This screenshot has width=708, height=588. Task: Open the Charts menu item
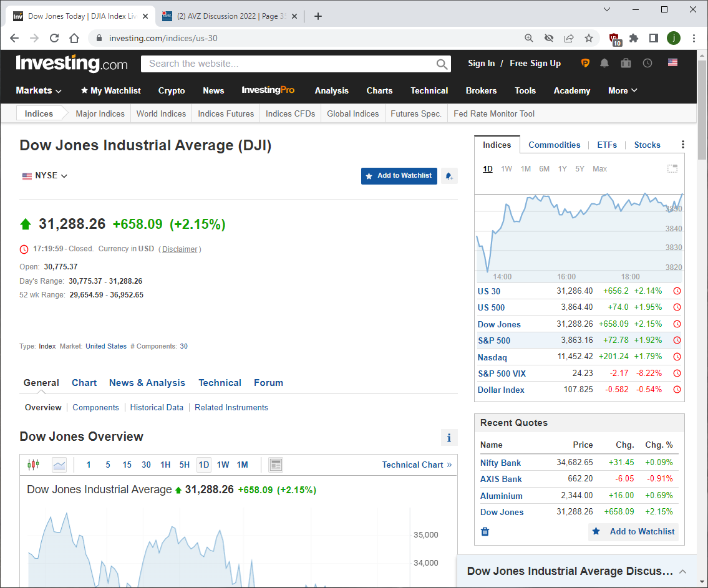point(379,90)
